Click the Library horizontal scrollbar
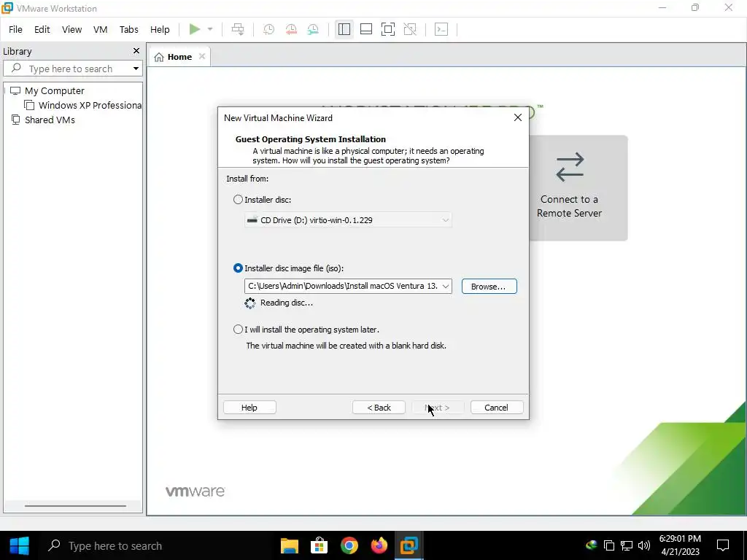Screen dimensions: 747x560 (75, 506)
